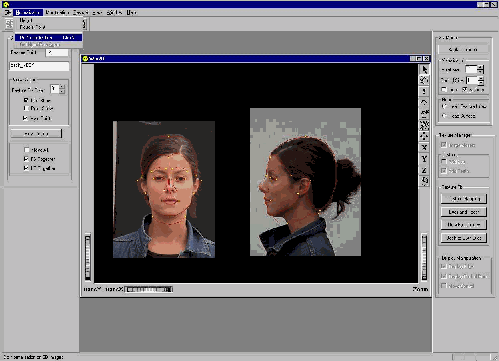Viewport: 499px width, 361px height.
Task: Click the second spinner arrows in right panel
Action: (x=481, y=80)
